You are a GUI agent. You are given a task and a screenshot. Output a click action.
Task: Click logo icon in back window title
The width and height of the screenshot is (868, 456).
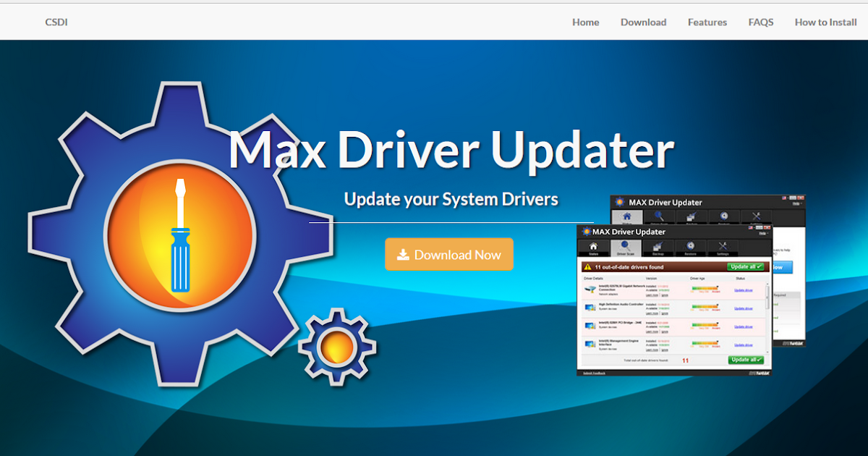click(x=621, y=202)
